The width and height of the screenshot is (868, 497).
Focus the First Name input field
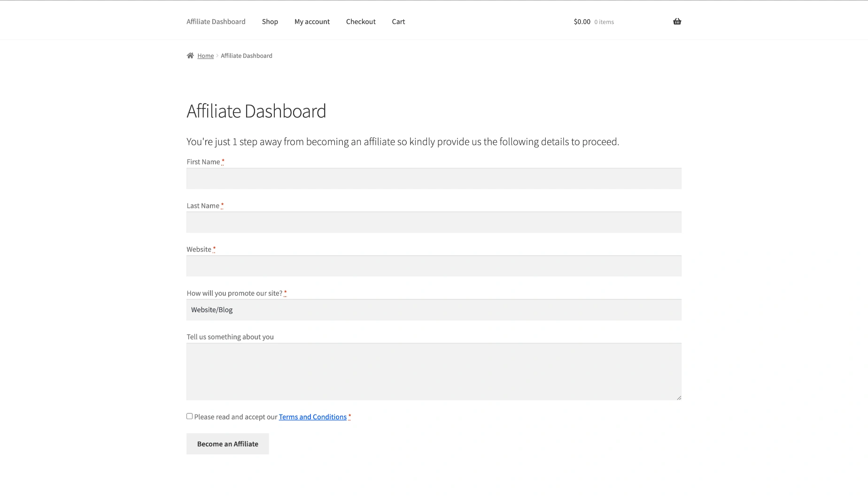click(x=434, y=179)
